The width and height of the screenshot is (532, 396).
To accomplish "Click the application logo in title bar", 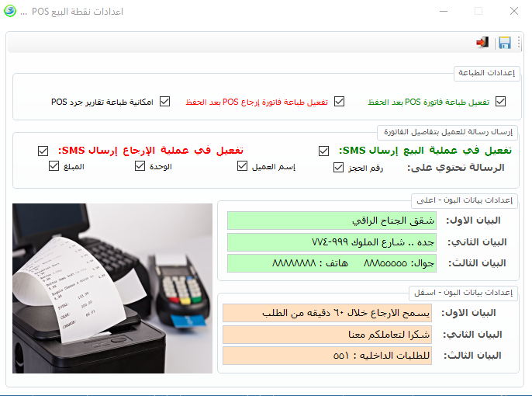I will click(12, 12).
